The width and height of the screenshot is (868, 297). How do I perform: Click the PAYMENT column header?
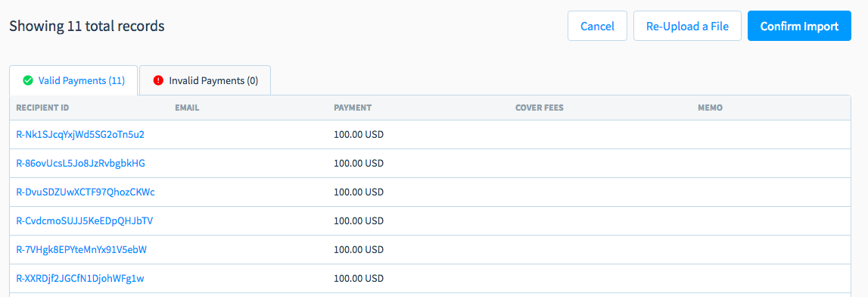(x=353, y=108)
